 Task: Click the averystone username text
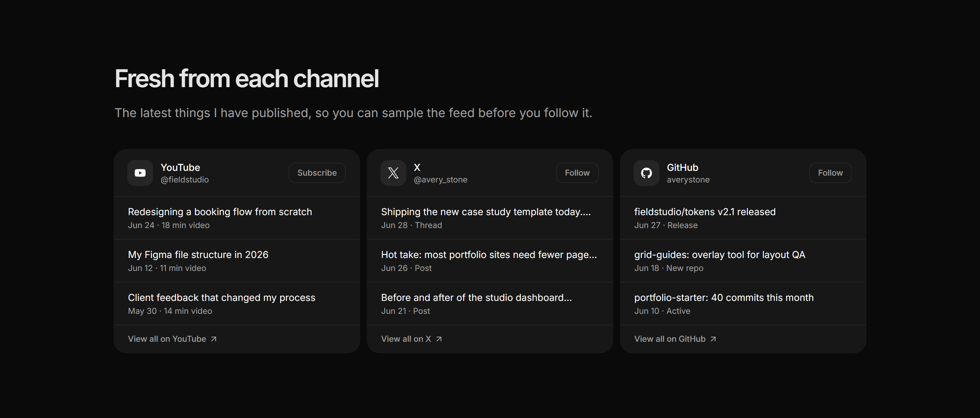[x=688, y=180]
